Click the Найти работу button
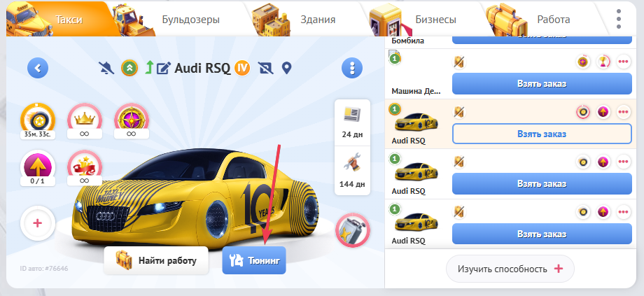The width and height of the screenshot is (644, 296). (x=155, y=260)
